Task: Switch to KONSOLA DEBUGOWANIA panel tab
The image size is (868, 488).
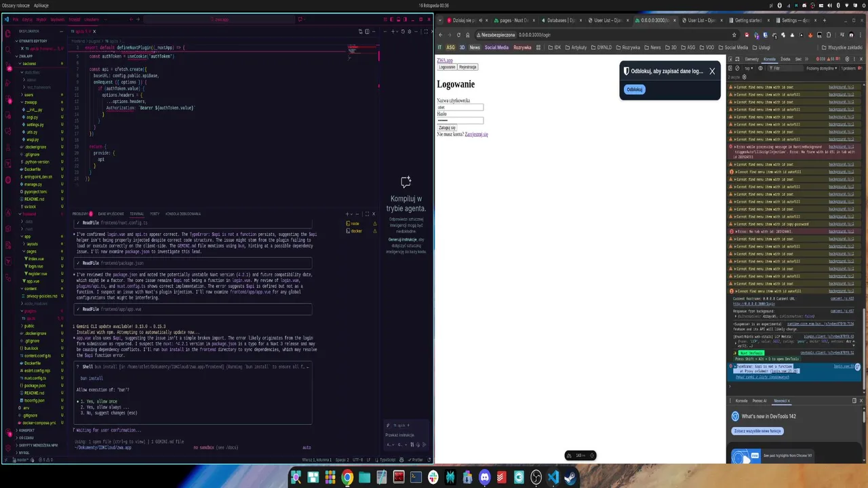Action: pos(183,213)
